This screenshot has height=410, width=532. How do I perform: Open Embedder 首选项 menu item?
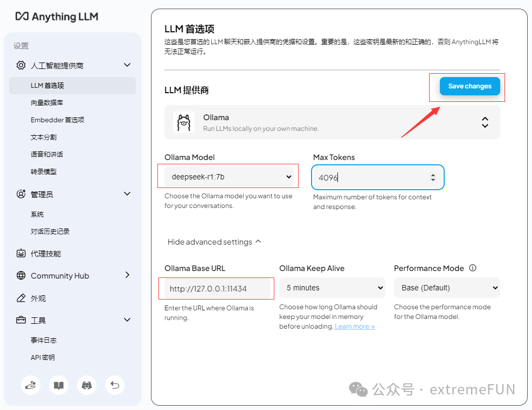57,120
